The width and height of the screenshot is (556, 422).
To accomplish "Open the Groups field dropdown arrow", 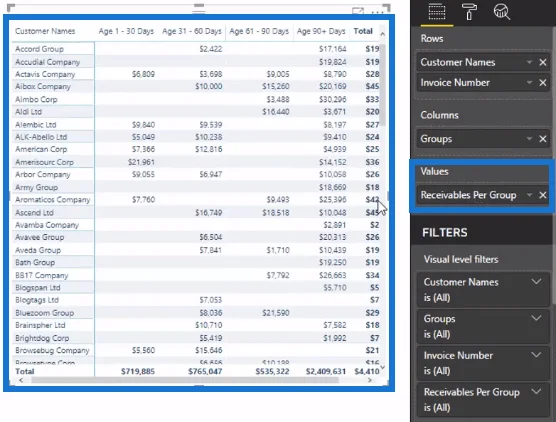I will click(x=529, y=139).
